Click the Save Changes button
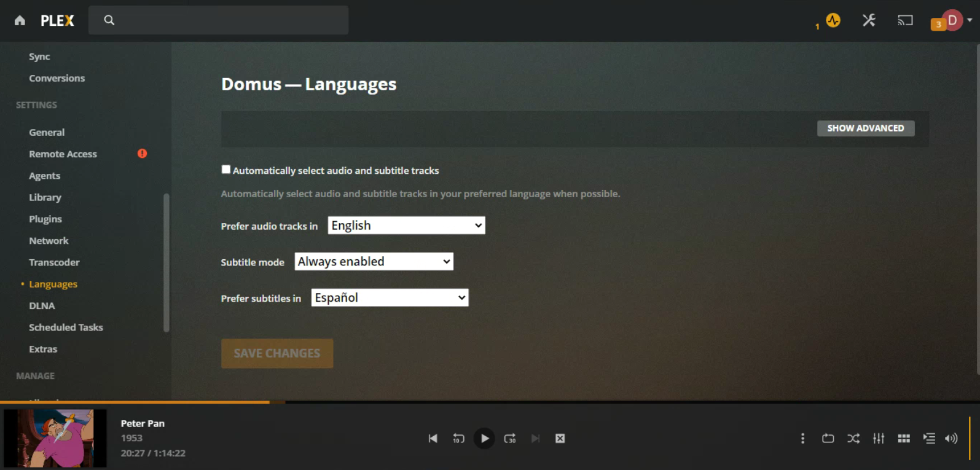This screenshot has width=980, height=470. [x=277, y=353]
